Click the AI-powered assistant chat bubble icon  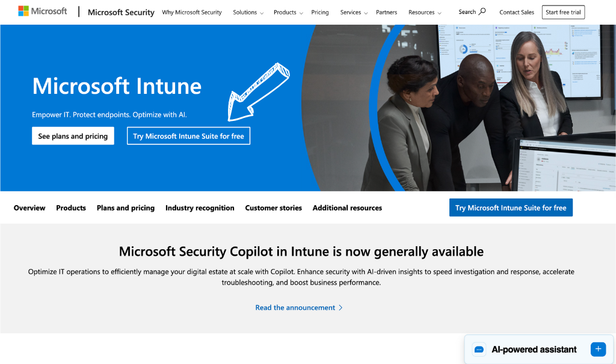(479, 349)
